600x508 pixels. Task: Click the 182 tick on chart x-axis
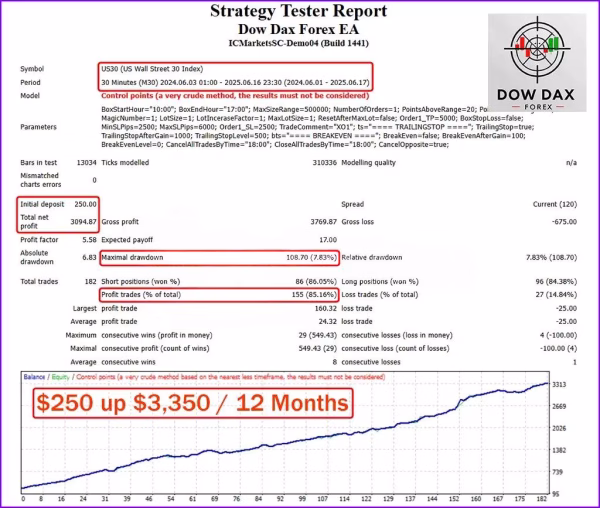click(543, 499)
